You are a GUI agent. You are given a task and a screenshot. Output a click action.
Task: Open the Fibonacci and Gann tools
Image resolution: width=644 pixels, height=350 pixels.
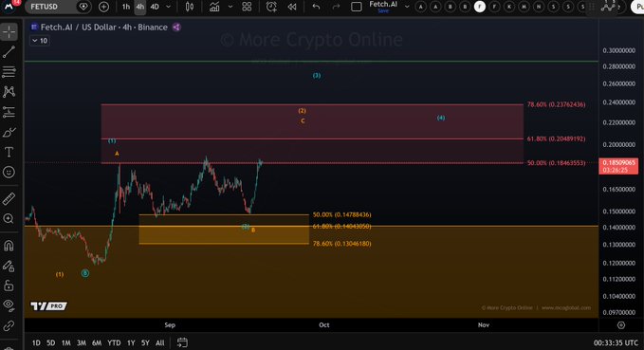pyautogui.click(x=9, y=72)
